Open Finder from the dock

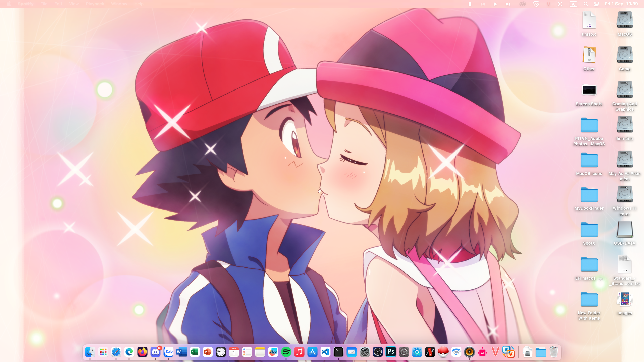tap(90, 352)
